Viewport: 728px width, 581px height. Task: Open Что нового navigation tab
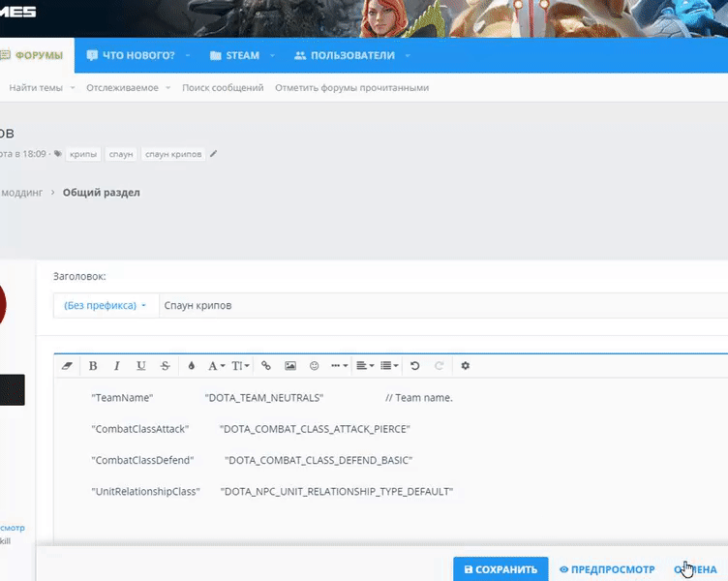click(132, 55)
